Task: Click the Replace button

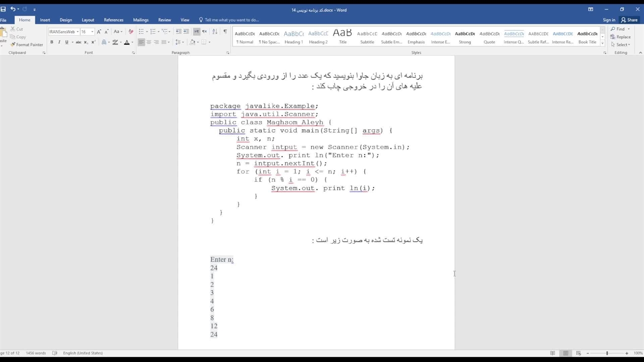Action: [x=623, y=37]
